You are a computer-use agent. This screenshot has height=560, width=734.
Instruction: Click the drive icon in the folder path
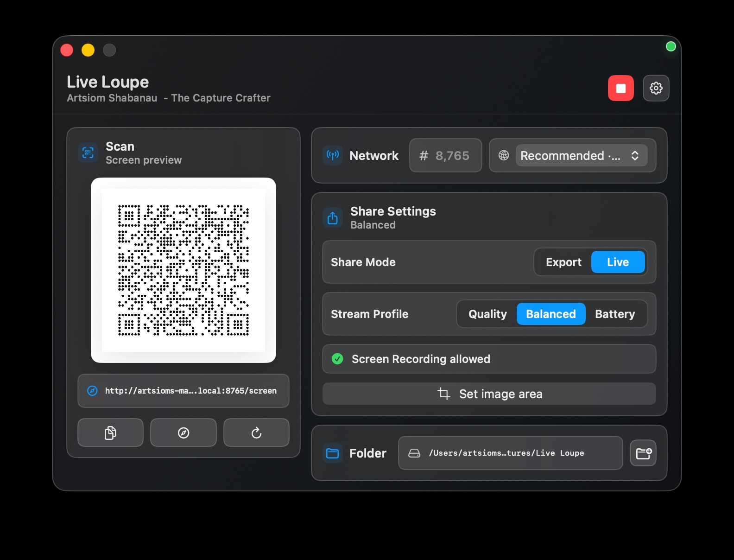tap(414, 453)
